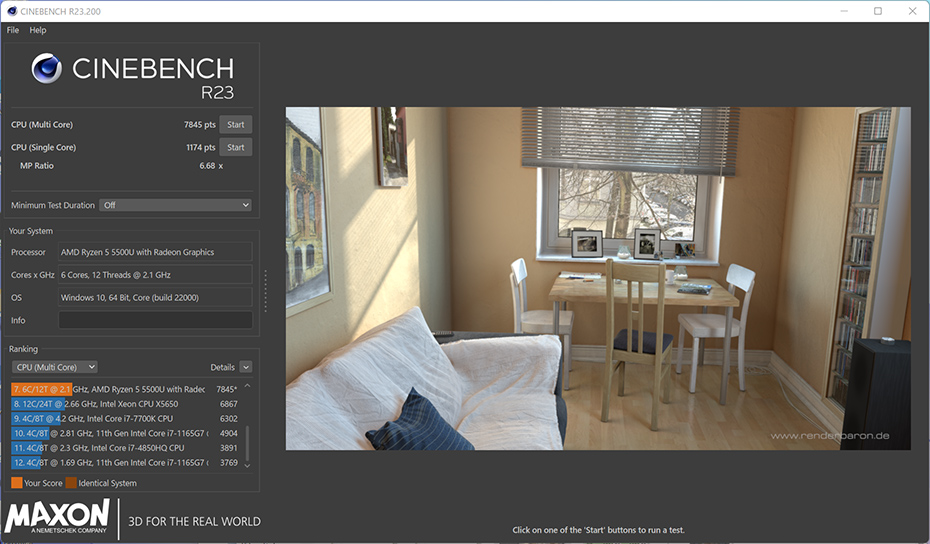The width and height of the screenshot is (930, 544).
Task: Click the ranking list scroll down arrow
Action: pos(247,466)
